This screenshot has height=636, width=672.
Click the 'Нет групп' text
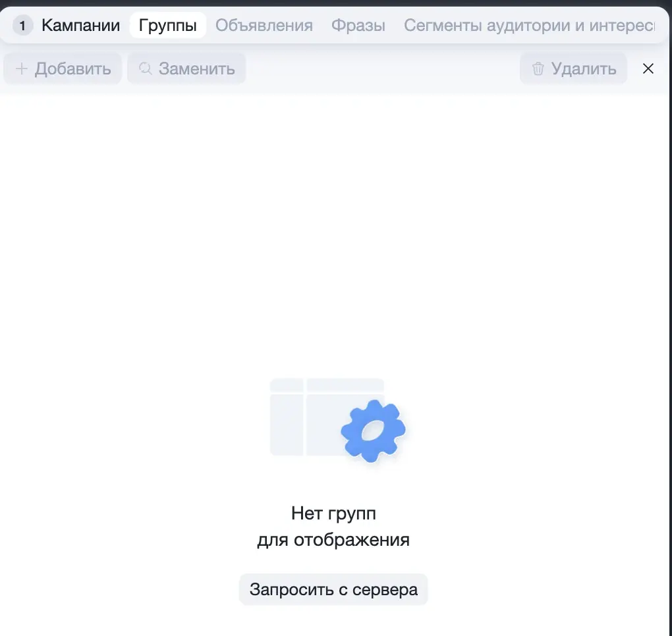pos(333,513)
